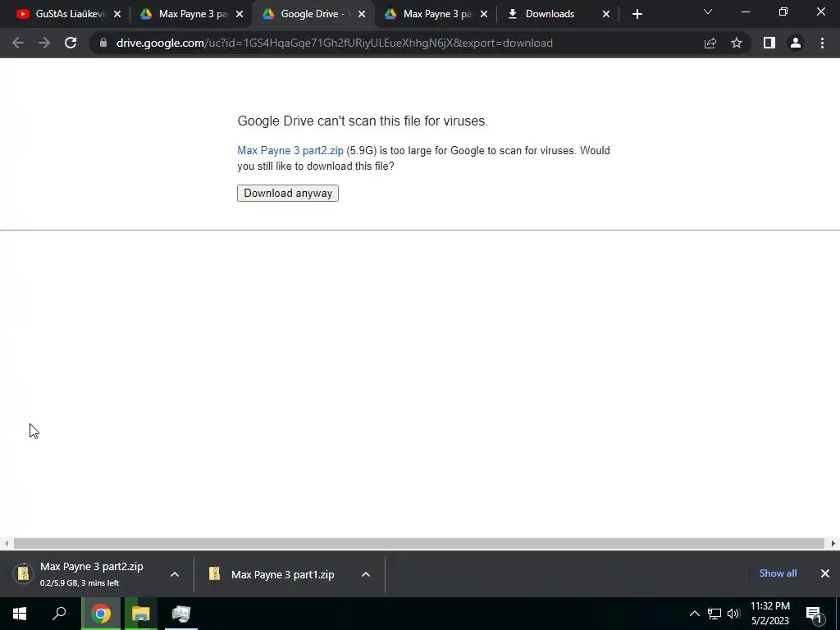This screenshot has height=630, width=840.
Task: Open File Explorer from taskbar
Action: 141,614
